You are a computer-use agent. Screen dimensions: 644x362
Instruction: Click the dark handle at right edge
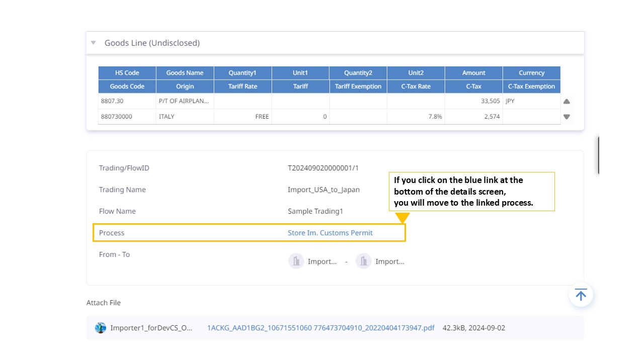coord(598,155)
